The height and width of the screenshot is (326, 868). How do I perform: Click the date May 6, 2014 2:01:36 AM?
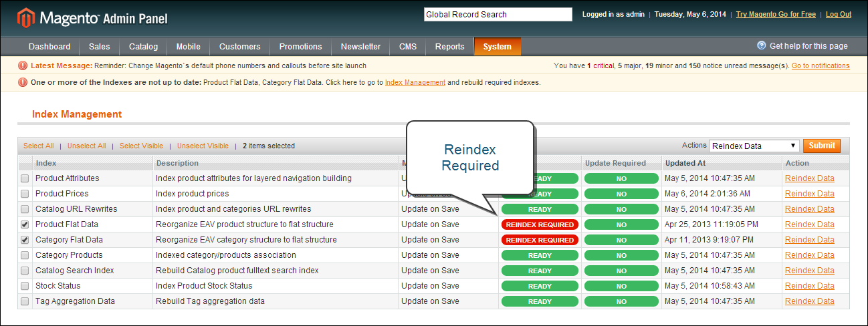709,194
